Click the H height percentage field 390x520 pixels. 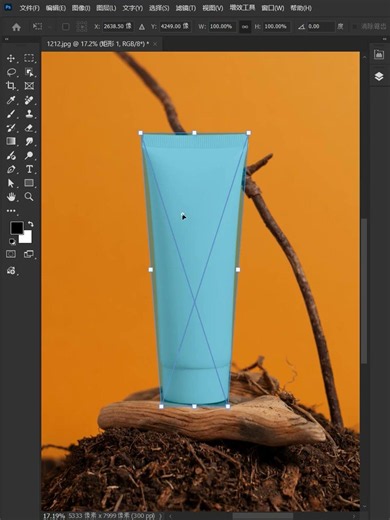276,26
